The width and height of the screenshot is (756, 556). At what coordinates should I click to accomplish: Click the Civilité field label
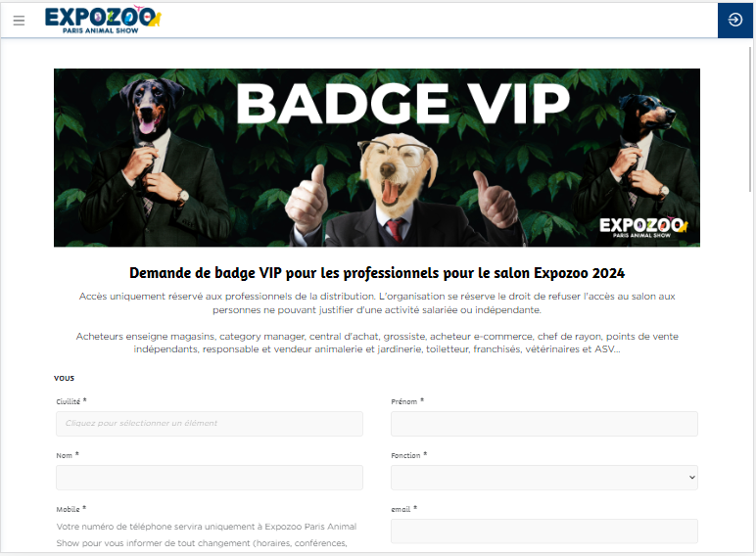click(68, 401)
